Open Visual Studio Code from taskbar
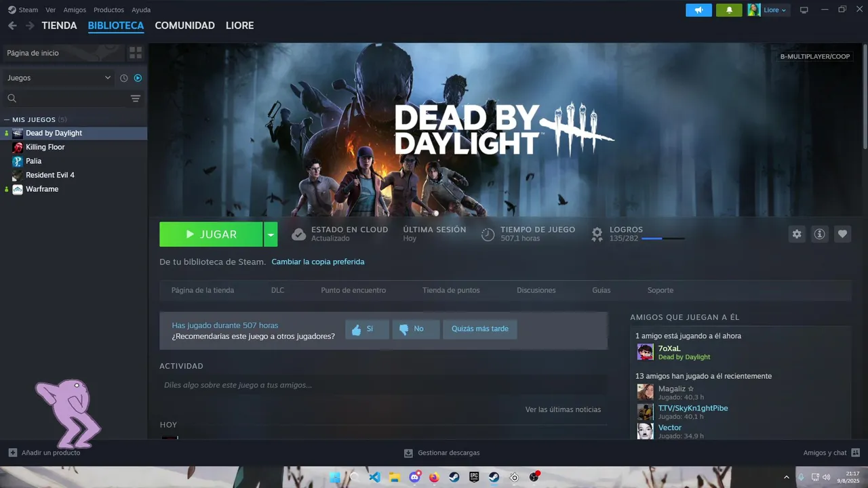Image resolution: width=868 pixels, height=488 pixels. tap(374, 477)
